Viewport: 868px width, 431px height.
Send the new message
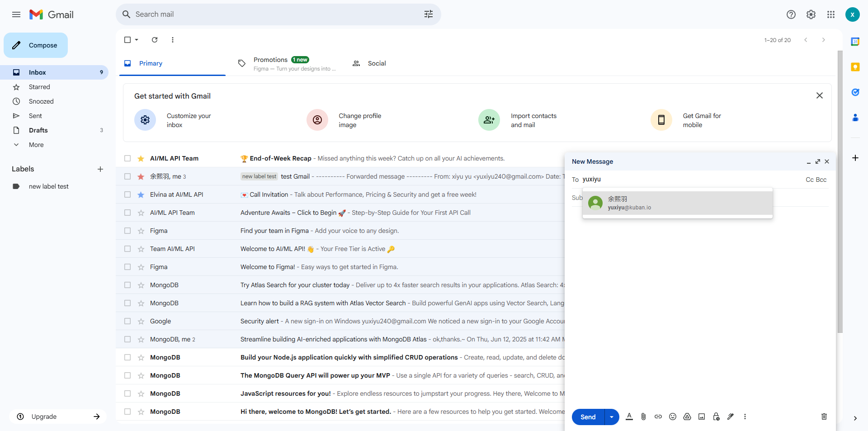coord(588,417)
